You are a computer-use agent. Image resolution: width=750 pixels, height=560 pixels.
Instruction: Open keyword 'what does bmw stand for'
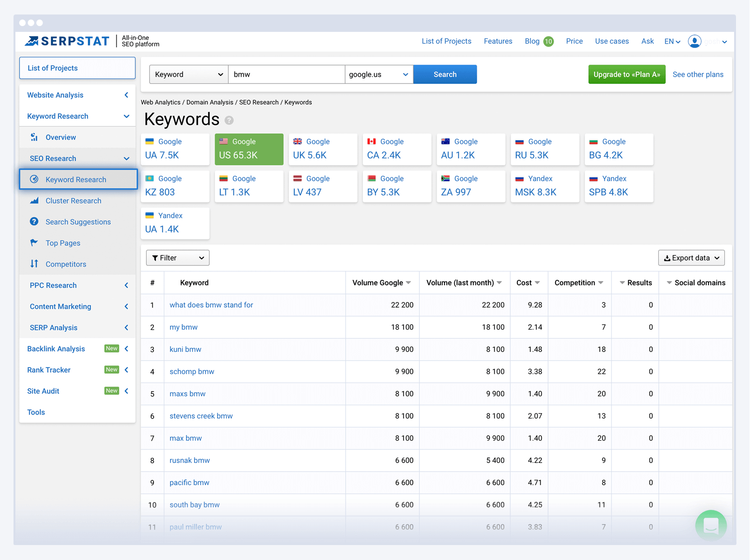point(211,305)
